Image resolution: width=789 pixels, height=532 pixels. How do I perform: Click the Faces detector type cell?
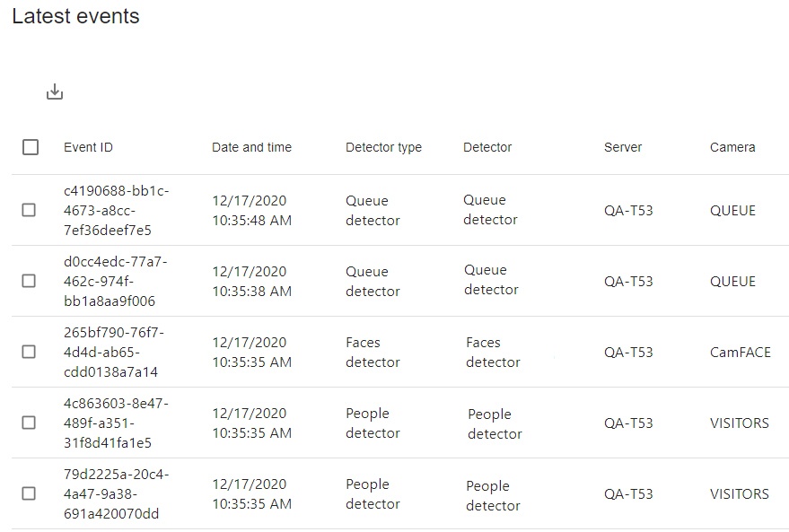click(x=373, y=353)
